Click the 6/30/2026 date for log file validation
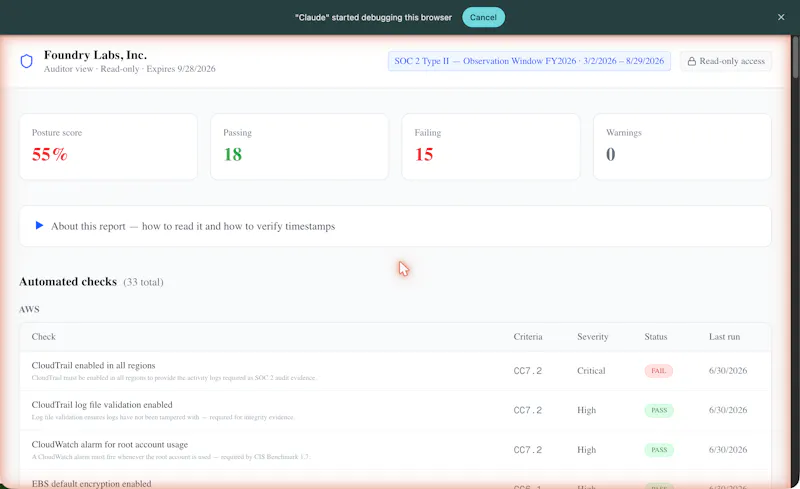Viewport: 800px width, 489px height. click(x=728, y=410)
